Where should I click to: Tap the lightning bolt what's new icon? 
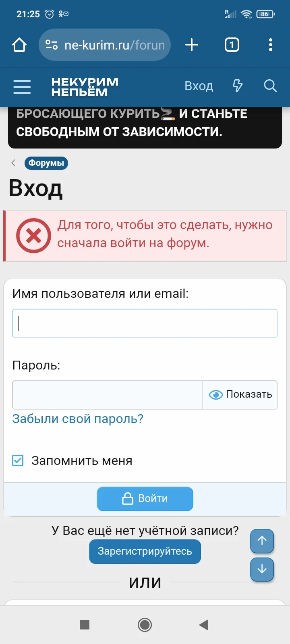tap(238, 86)
